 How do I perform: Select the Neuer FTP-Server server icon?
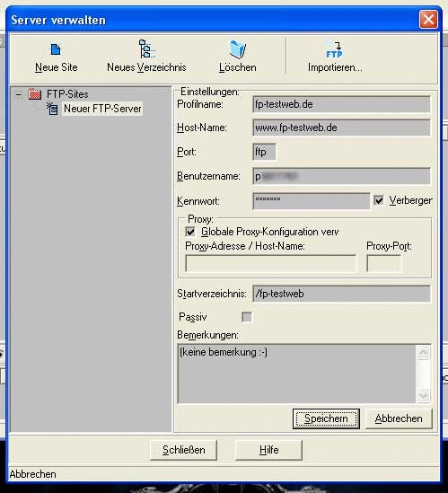coord(52,109)
